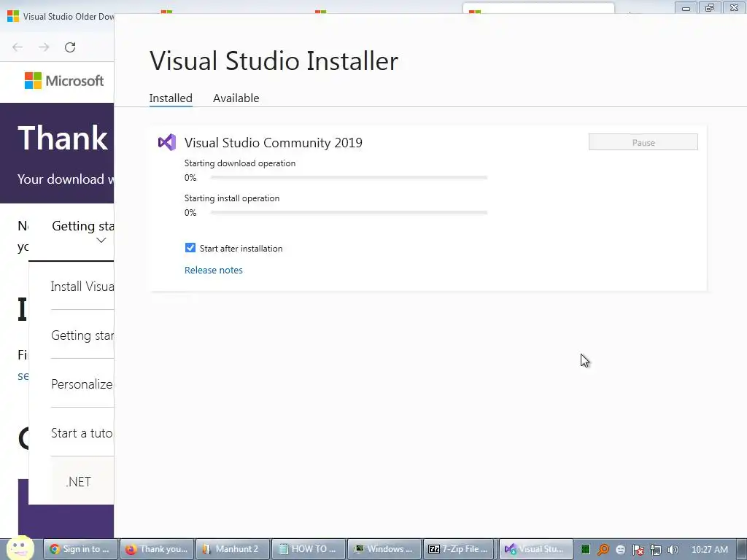
Task: Click the round gray tray icon
Action: click(x=620, y=550)
